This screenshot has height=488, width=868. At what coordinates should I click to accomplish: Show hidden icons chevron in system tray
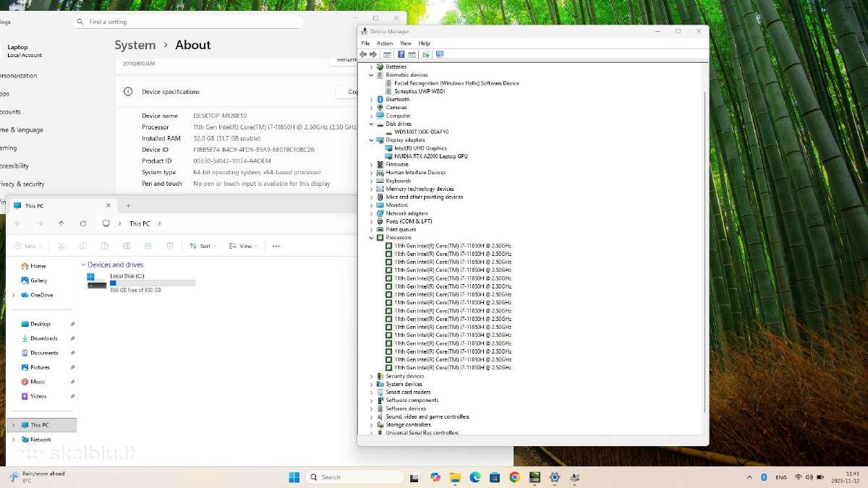point(749,477)
